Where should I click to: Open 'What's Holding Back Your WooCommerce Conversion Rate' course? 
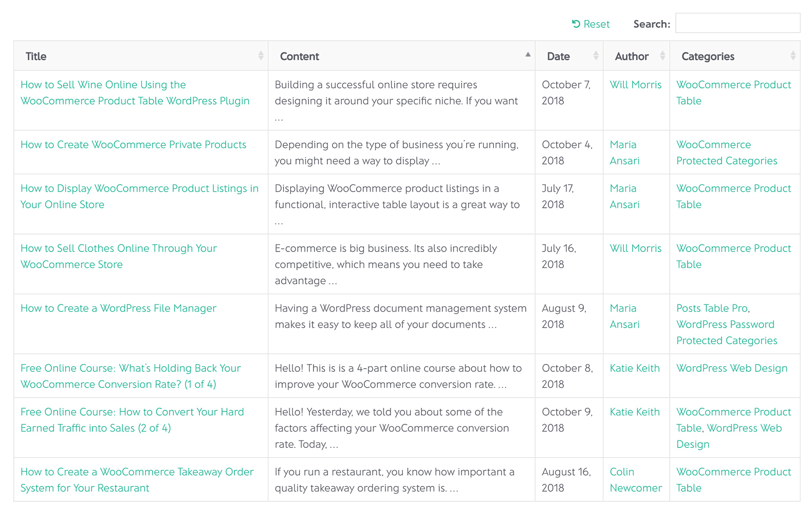(x=131, y=376)
